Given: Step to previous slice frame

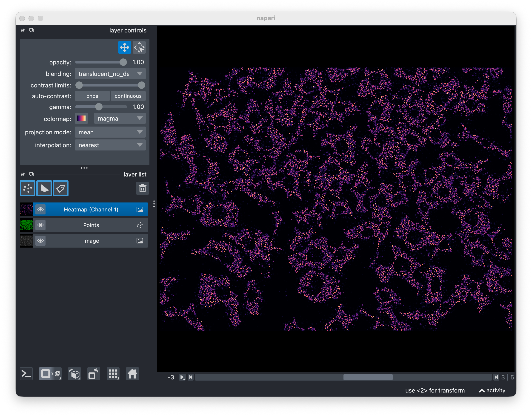Looking at the screenshot, I should coord(191,377).
